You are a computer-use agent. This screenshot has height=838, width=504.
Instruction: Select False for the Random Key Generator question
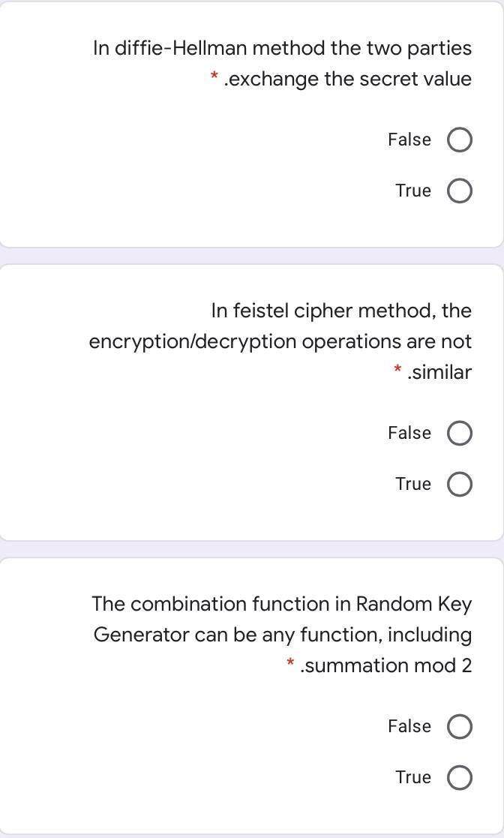[x=460, y=726]
